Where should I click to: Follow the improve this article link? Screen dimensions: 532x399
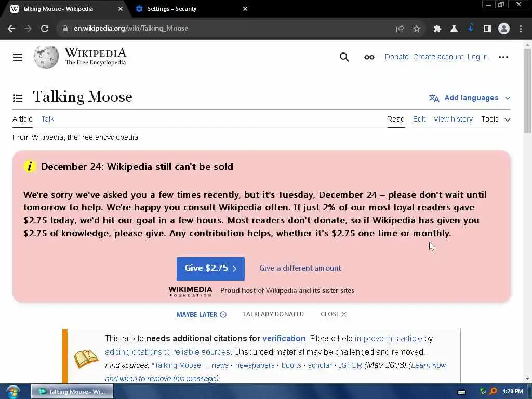[388, 338]
